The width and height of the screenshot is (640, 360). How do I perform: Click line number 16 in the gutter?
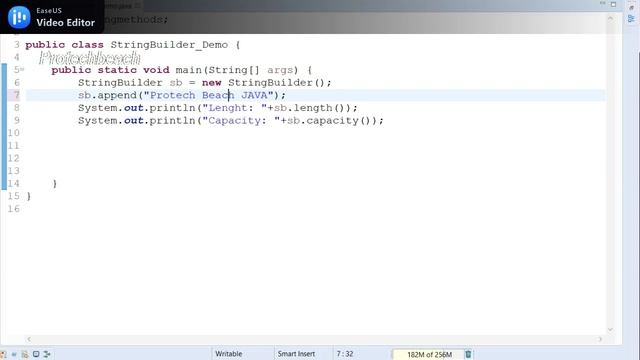point(13,209)
